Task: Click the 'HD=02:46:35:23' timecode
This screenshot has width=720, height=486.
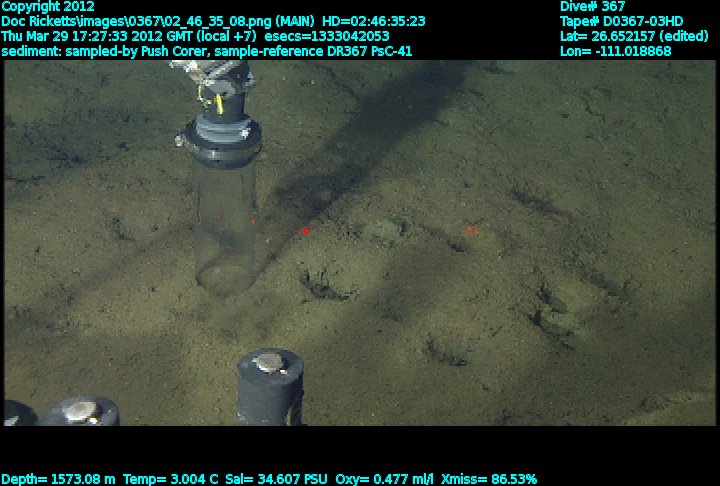Action: coord(374,21)
